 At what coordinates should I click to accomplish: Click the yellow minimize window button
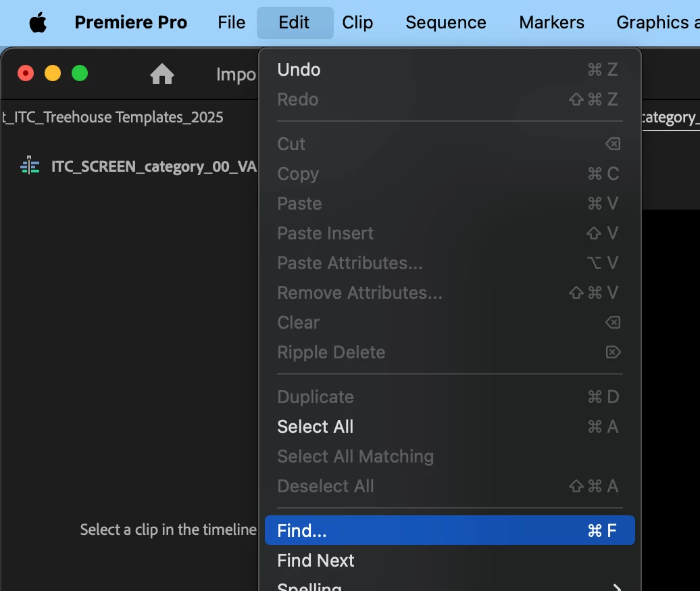click(x=53, y=73)
